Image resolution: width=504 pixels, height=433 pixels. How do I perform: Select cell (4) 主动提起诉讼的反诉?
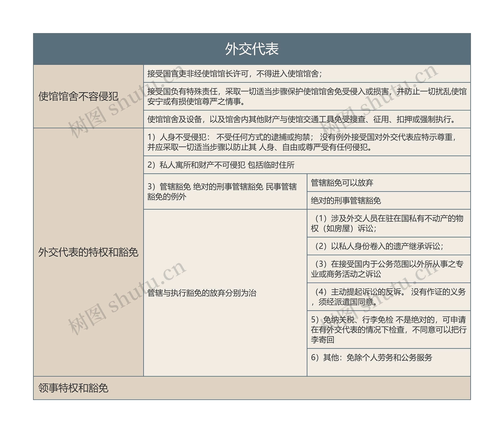pos(389,297)
